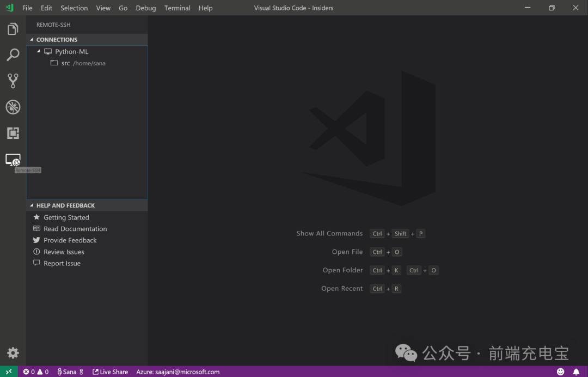Click the Show All Commands label
This screenshot has height=377, width=588.
pyautogui.click(x=329, y=233)
